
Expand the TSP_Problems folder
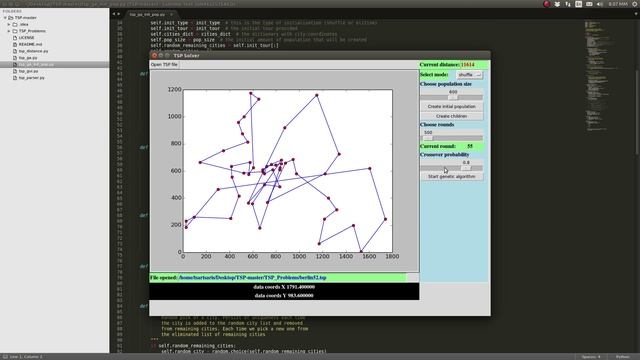coord(9,31)
